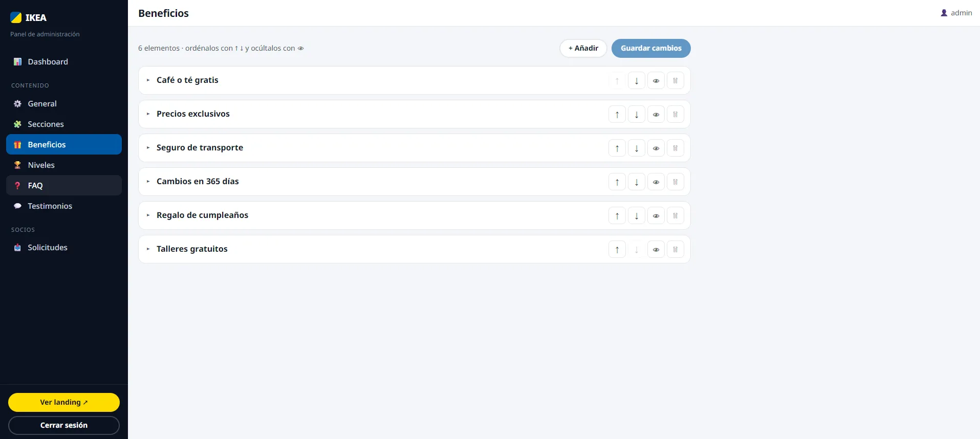
Task: Move "Café o té gratis" down one position
Action: 637,80
